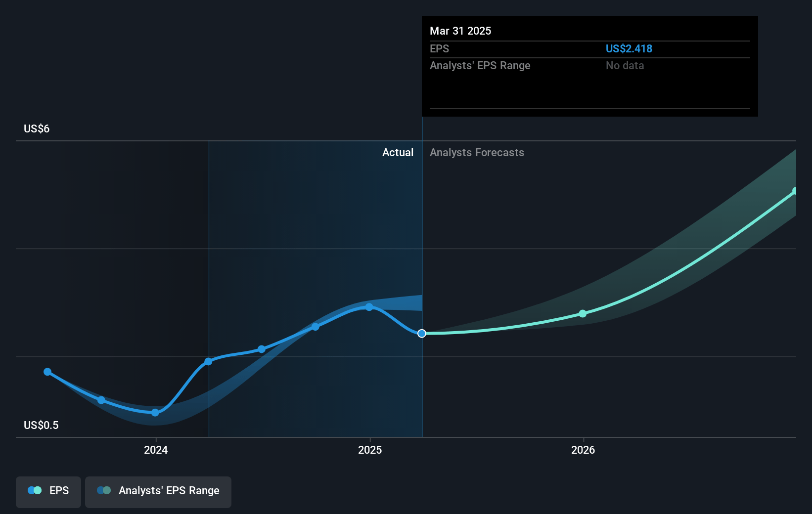Click the Analysts' EPS Range tooltip row label
Viewport: 812px width, 514px height.
pos(480,65)
